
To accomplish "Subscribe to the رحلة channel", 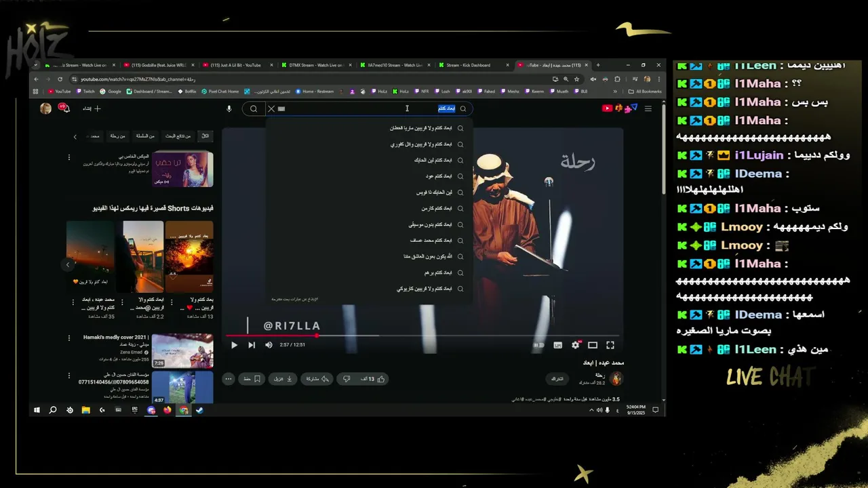I will (557, 379).
